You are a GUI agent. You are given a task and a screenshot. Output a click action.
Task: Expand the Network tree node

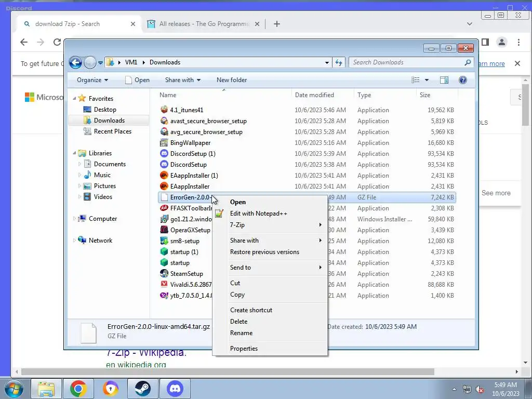tap(74, 240)
